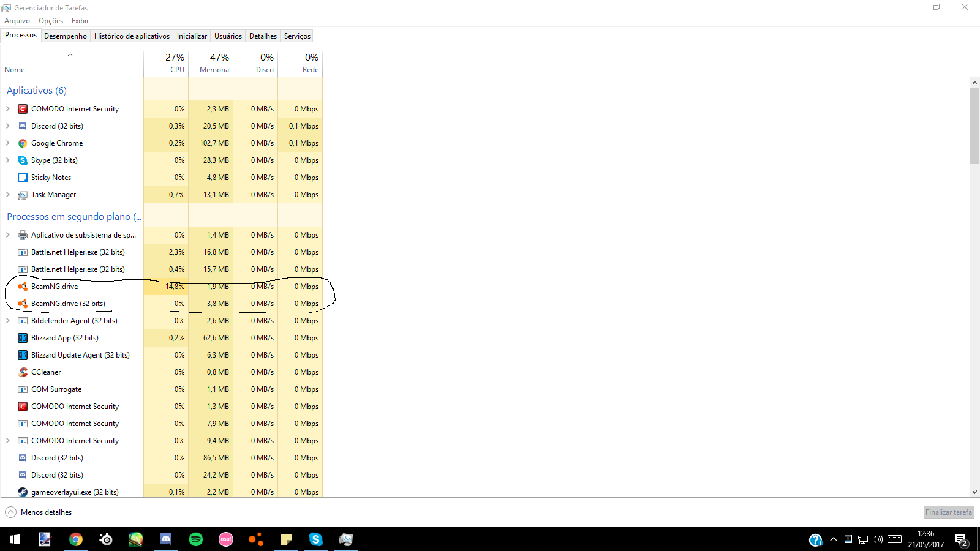Click the red COMODO icon with 1,3 MB memory
Image resolution: width=980 pixels, height=551 pixels.
click(23, 407)
